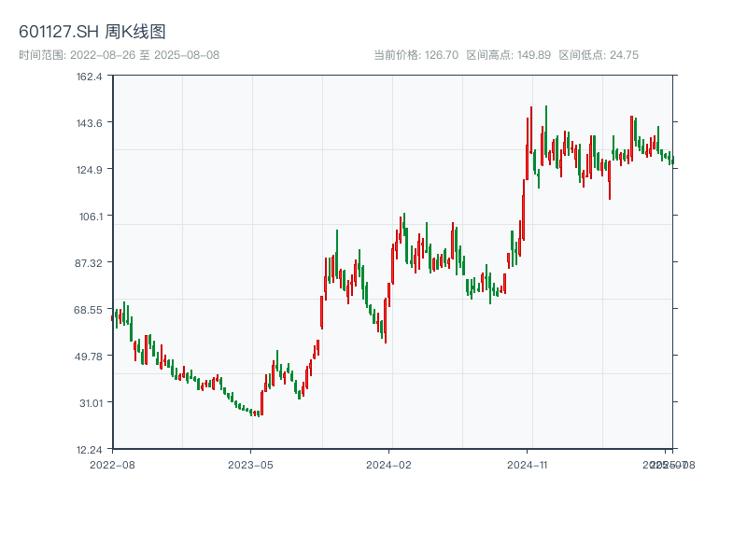Image resolution: width=747 pixels, height=560 pixels.
Task: Click the y-axis label 68.55
Action: click(88, 310)
